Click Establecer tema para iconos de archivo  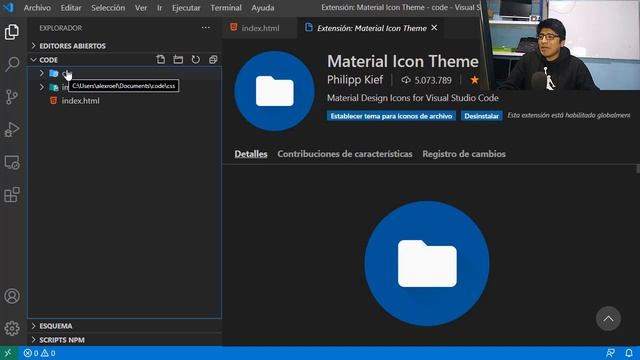[391, 116]
